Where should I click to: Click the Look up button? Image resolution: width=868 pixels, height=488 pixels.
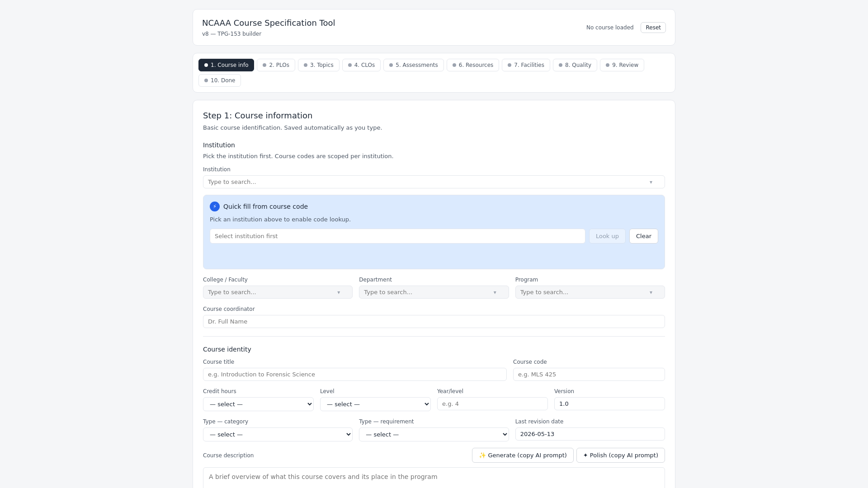[x=607, y=236]
